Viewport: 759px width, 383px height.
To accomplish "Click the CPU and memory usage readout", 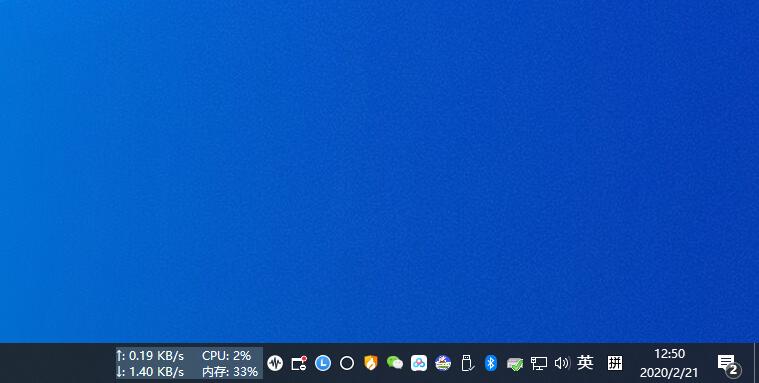I will [230, 363].
